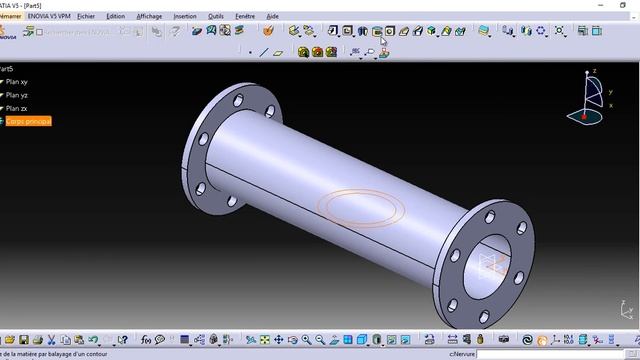Screen dimensions: 640x360
Task: Click the Copy icon
Action: click(x=65, y=340)
